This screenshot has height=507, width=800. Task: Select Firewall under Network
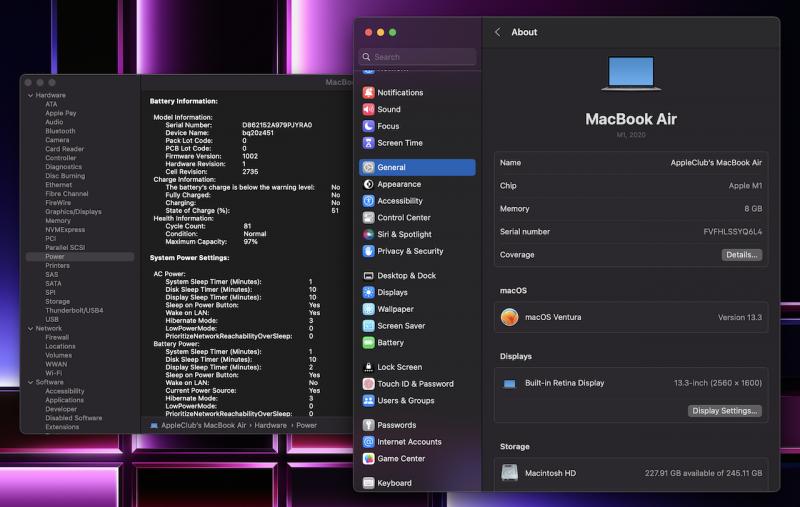57,337
